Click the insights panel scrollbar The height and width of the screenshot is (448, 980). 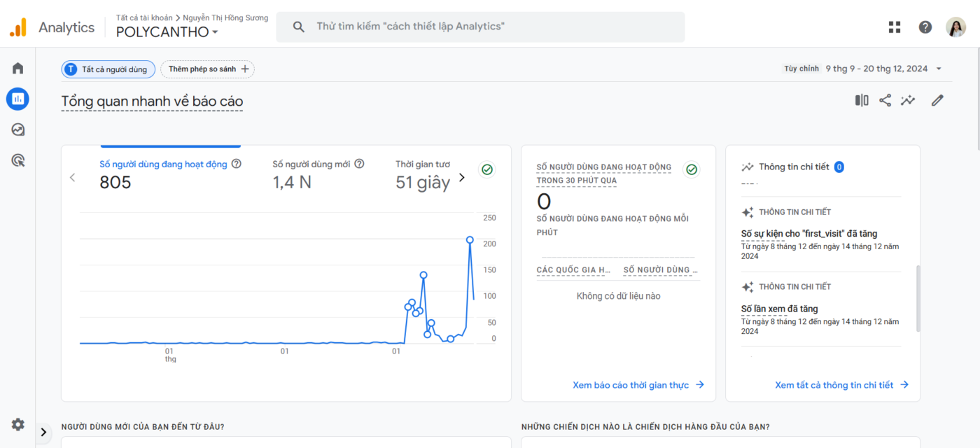[918, 299]
